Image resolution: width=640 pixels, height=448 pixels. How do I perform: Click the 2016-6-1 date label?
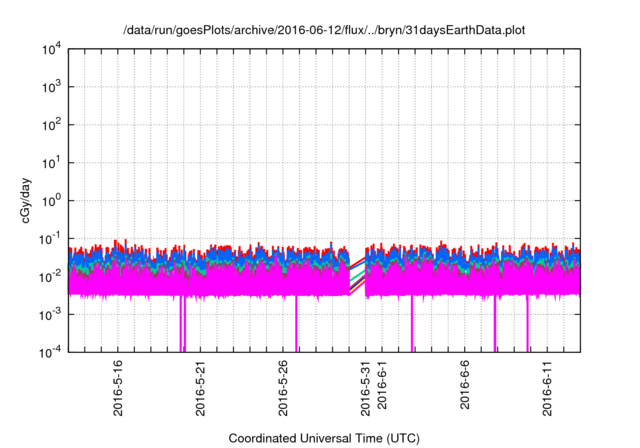point(382,385)
